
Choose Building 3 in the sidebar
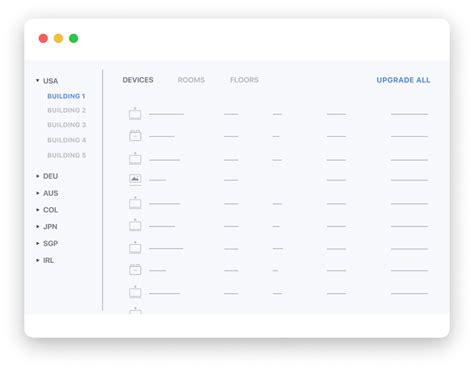pos(66,125)
